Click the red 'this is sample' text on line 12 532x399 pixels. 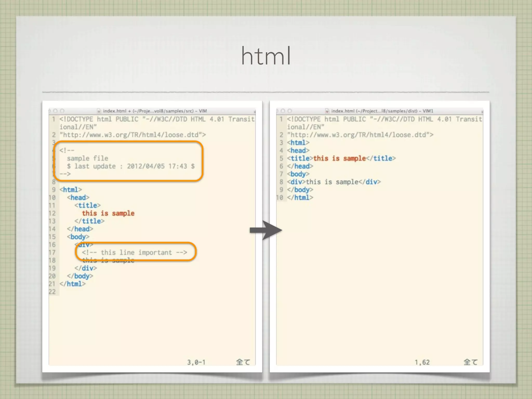(x=108, y=213)
